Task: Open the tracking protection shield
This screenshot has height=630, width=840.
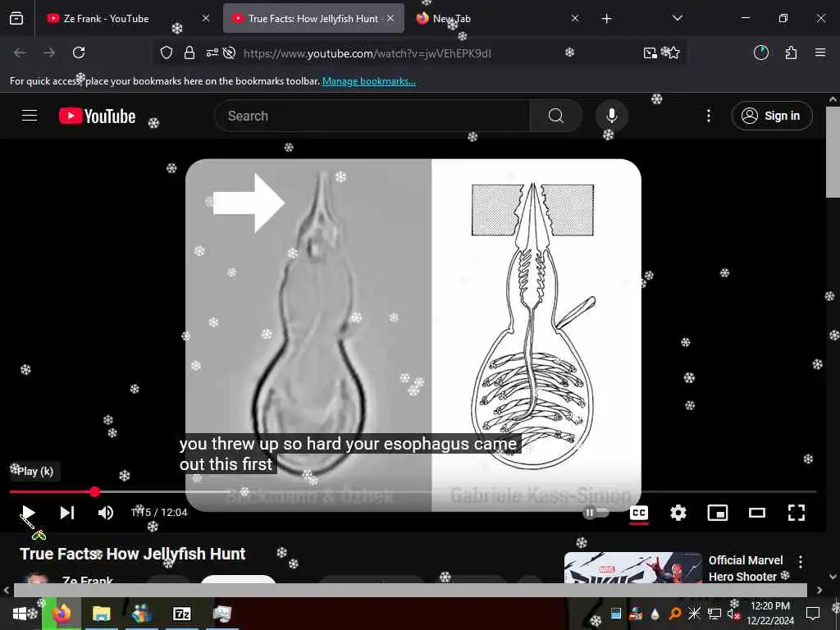Action: (x=167, y=52)
